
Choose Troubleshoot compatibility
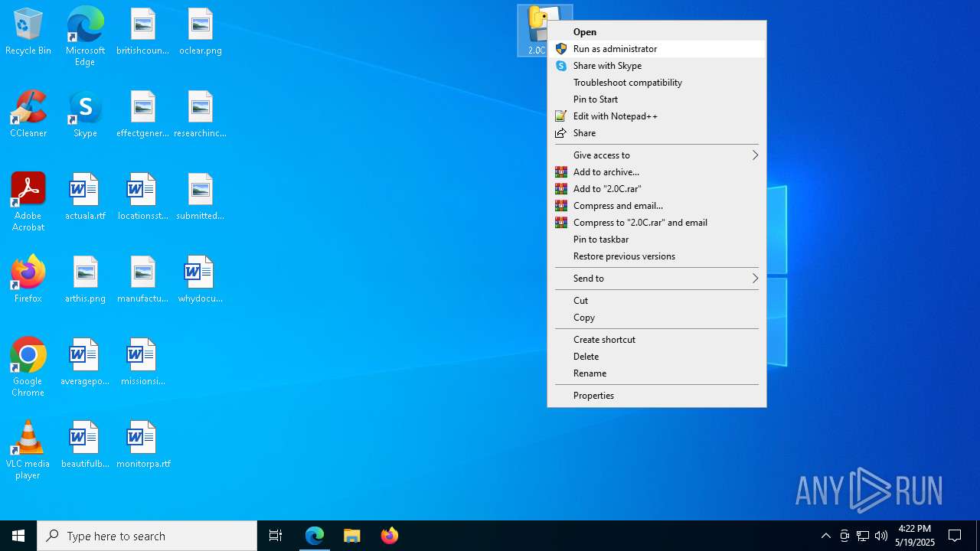click(x=657, y=83)
